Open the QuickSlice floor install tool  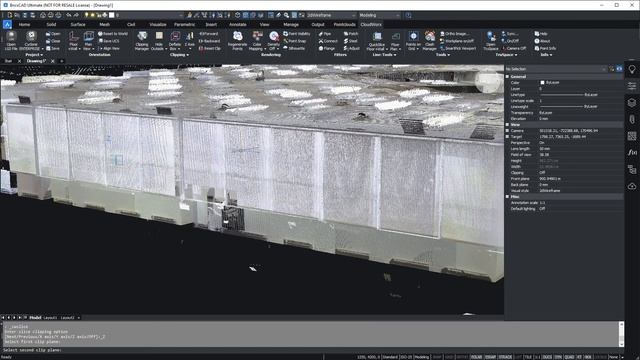(x=376, y=41)
